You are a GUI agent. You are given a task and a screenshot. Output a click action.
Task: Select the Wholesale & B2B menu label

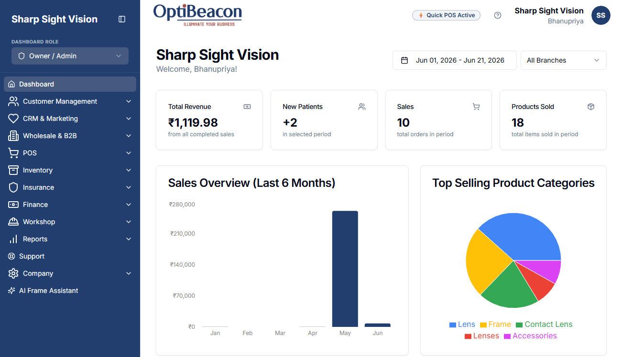(50, 136)
